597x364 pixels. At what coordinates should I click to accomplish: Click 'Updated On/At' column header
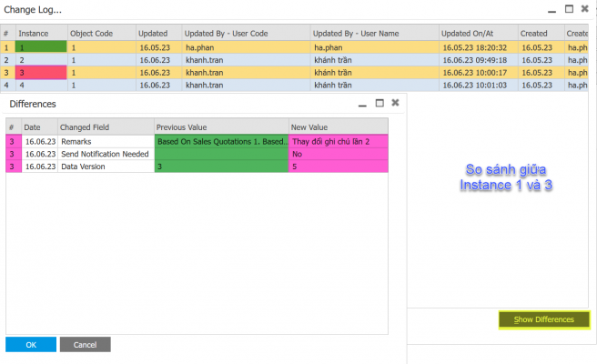pos(479,34)
